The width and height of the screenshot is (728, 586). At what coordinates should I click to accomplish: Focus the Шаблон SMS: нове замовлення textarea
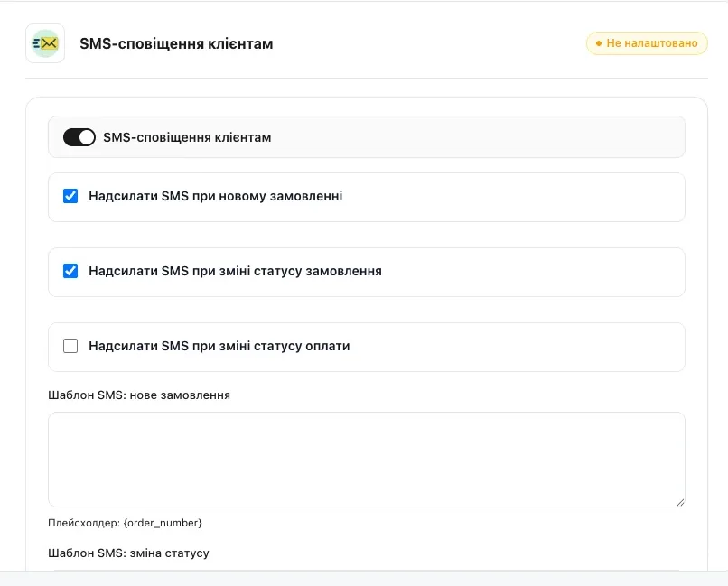click(x=367, y=460)
